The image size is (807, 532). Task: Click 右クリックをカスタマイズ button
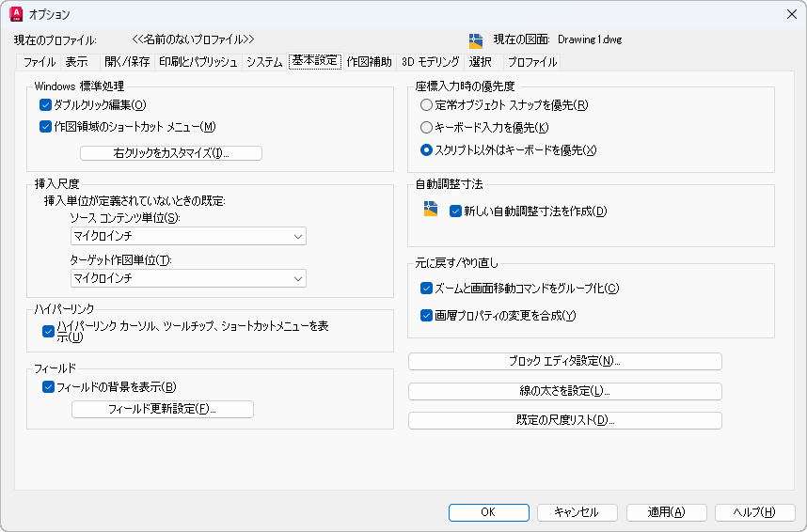171,153
